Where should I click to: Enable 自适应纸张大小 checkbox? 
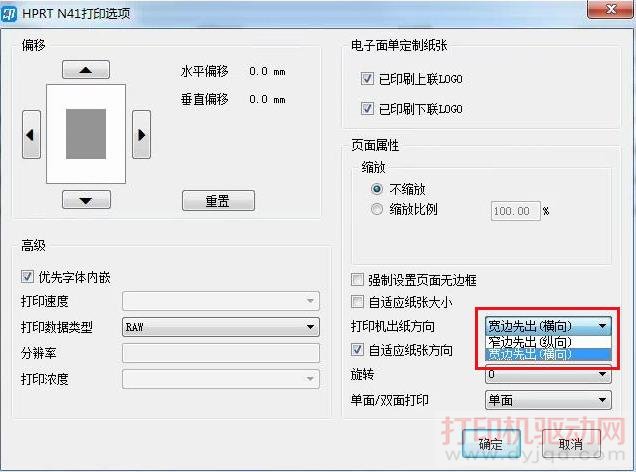point(358,302)
